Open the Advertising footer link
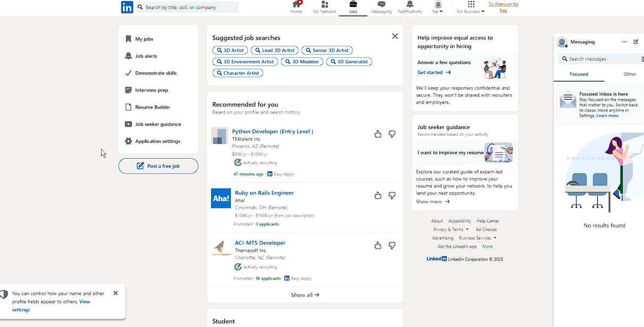Image resolution: width=644 pixels, height=327 pixels. [442, 238]
